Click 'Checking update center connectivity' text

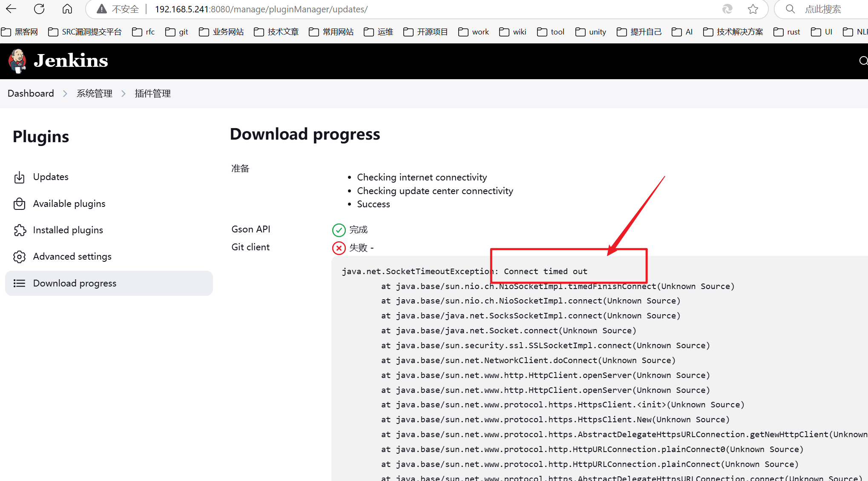coord(435,191)
